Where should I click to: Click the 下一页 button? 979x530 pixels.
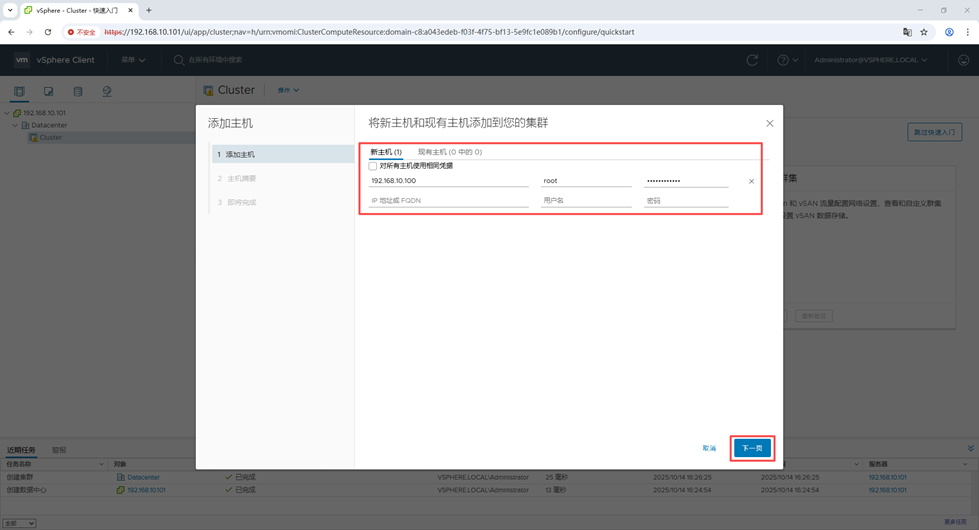752,448
